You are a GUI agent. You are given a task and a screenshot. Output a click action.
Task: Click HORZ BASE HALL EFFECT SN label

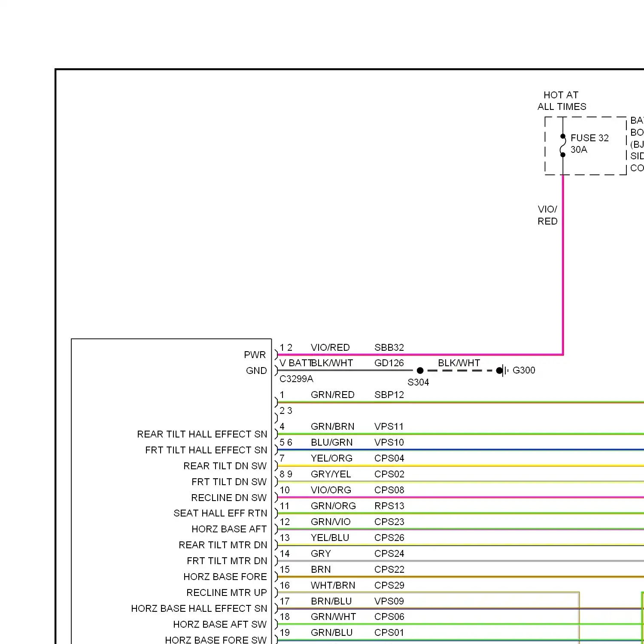tap(199, 608)
